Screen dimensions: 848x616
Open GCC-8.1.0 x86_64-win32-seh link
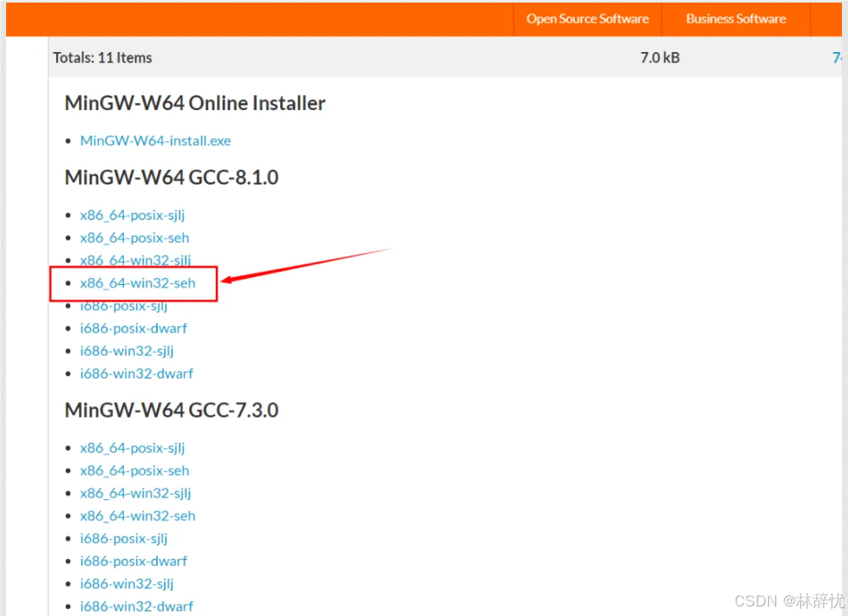138,282
